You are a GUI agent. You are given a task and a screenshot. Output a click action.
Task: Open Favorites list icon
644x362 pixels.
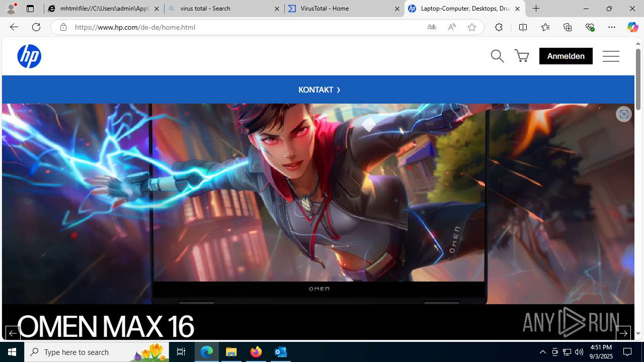(545, 27)
